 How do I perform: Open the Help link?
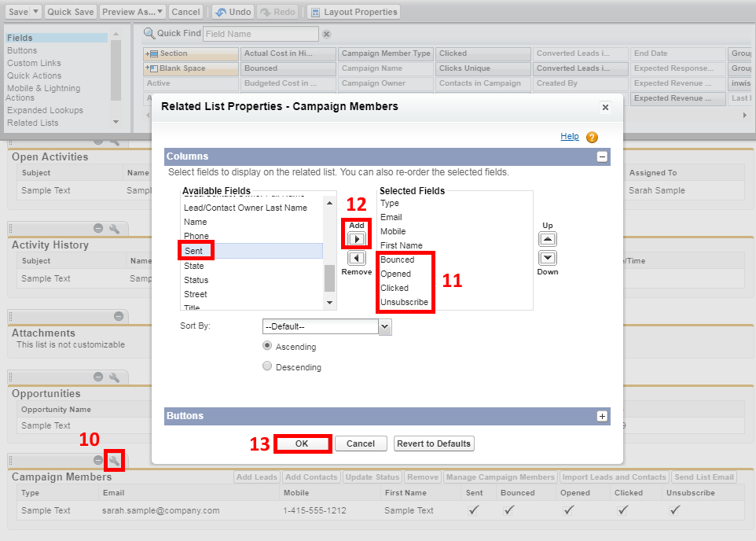(x=570, y=137)
